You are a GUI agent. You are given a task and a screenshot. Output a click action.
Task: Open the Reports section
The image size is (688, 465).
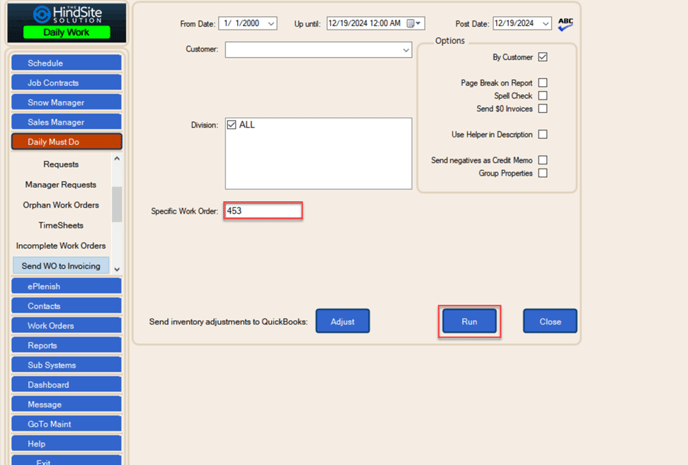pyautogui.click(x=66, y=345)
